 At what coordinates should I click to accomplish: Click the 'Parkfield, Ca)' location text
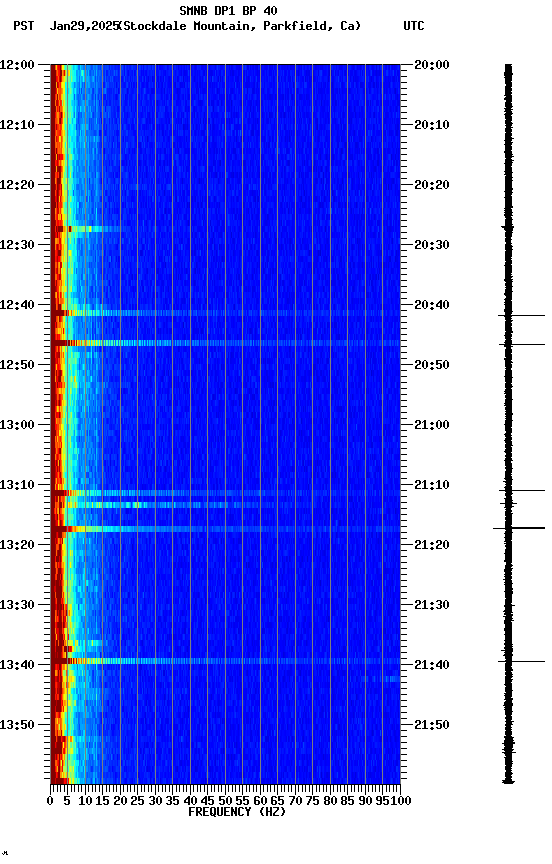pyautogui.click(x=312, y=26)
